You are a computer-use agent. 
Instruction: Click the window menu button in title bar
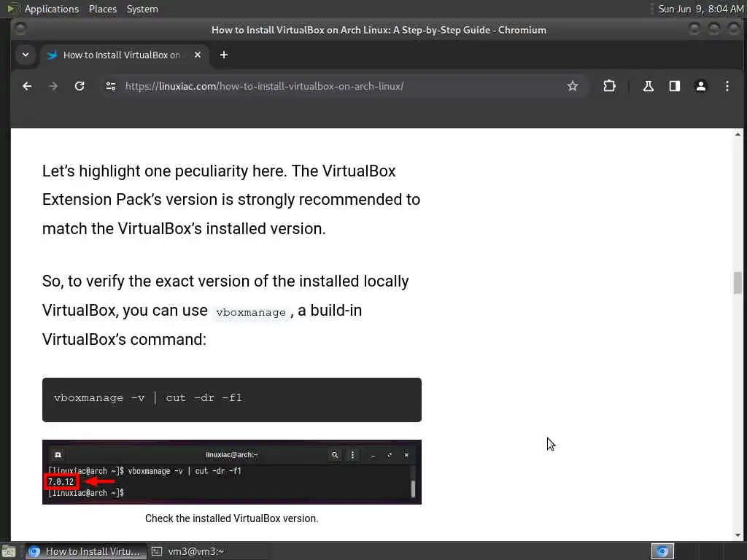point(20,29)
